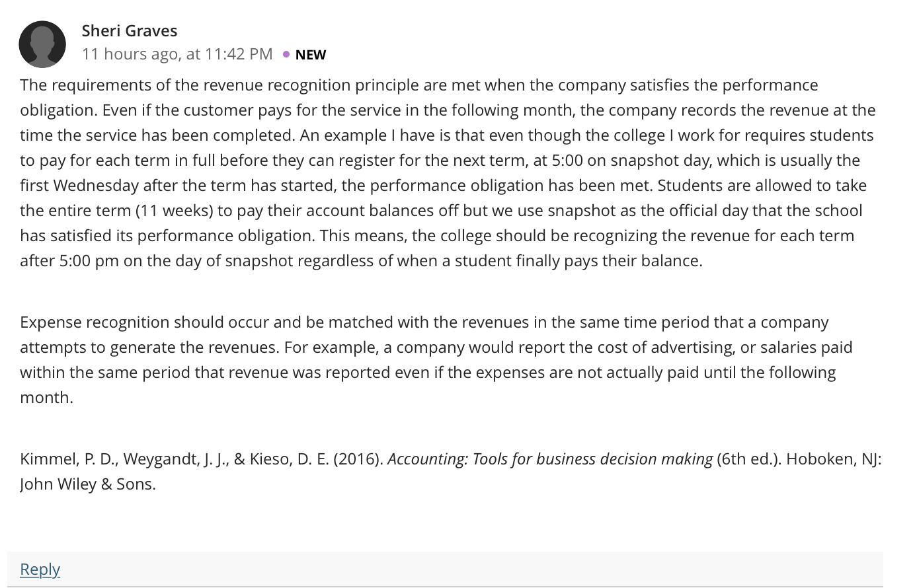Click the italic book title 'Accounting: Tools for business decision making'
The image size is (915, 588).
coord(550,459)
